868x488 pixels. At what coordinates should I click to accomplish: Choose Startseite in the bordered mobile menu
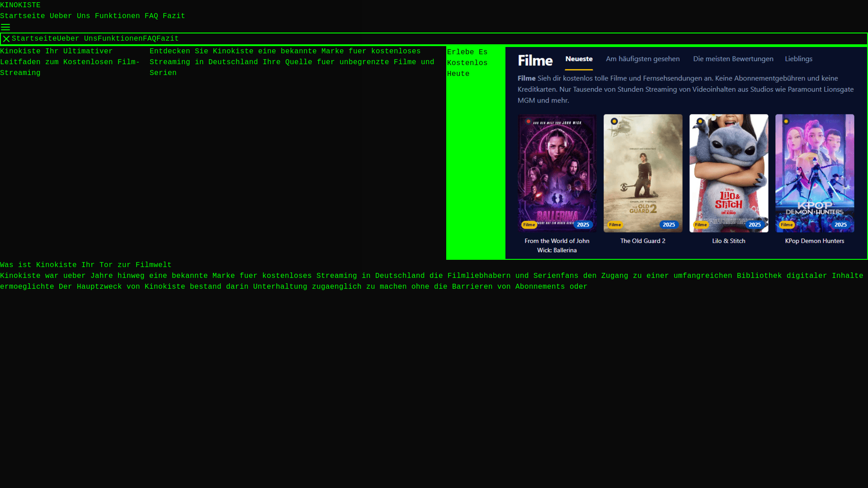coord(34,39)
